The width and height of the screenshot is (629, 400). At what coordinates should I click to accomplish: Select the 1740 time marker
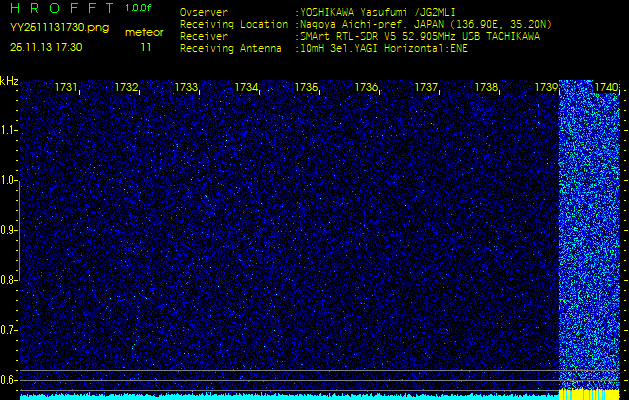click(x=606, y=88)
